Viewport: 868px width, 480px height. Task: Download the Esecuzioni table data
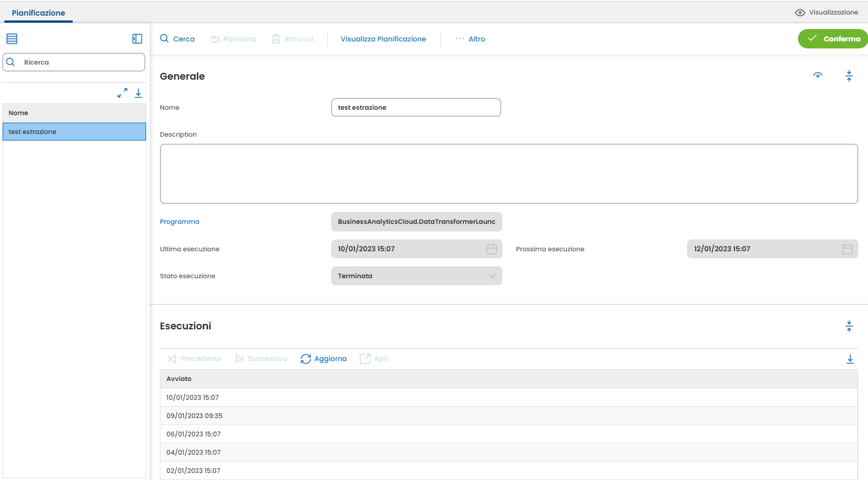(850, 359)
